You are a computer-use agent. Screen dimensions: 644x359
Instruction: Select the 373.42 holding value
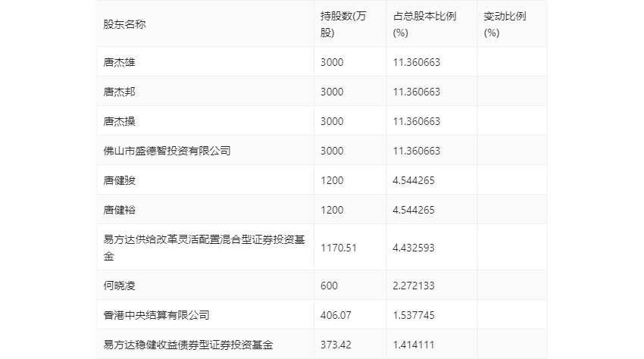(336, 345)
